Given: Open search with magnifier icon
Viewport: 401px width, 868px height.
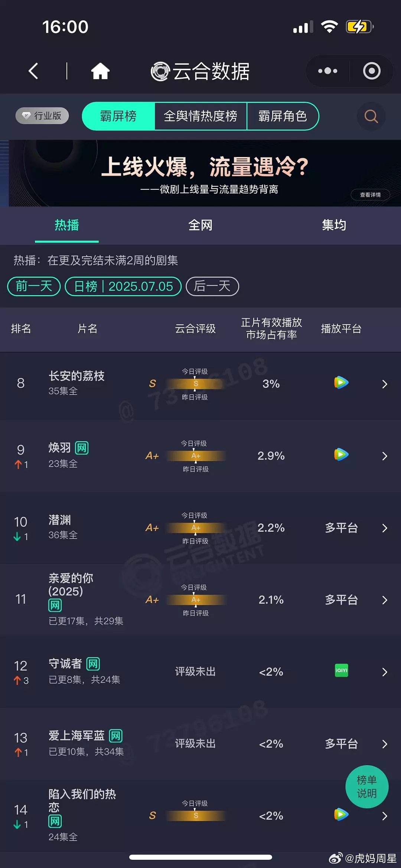Looking at the screenshot, I should (371, 116).
